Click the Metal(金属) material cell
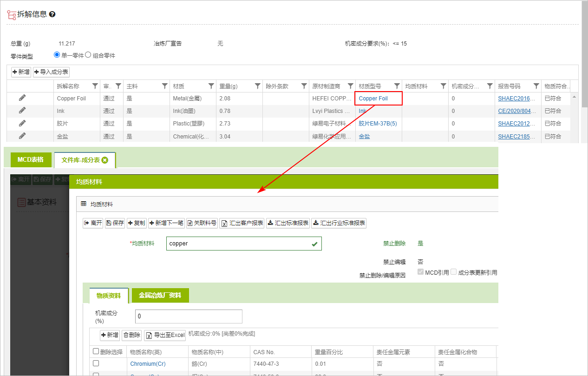 tap(193, 99)
